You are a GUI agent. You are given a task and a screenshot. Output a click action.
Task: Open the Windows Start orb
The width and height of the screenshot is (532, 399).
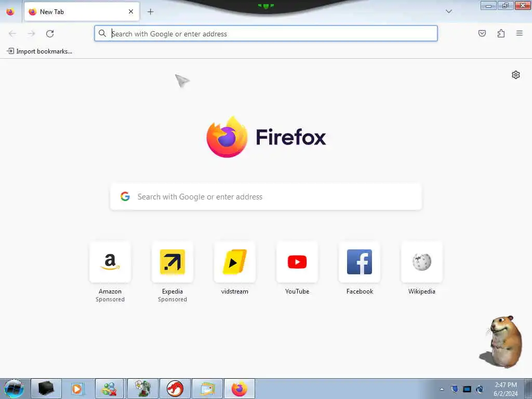(x=14, y=389)
